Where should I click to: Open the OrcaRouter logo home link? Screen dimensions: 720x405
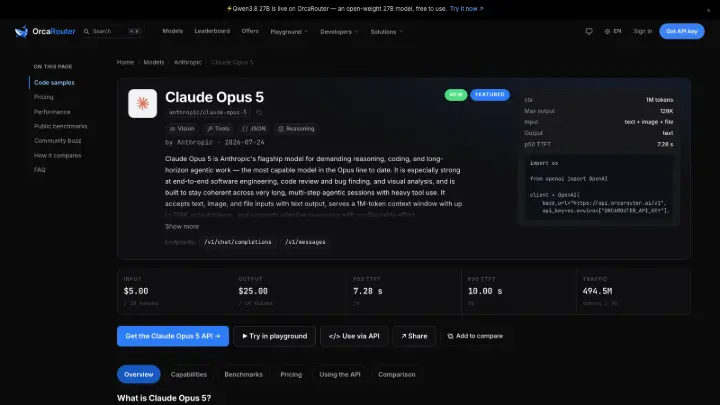tap(45, 31)
